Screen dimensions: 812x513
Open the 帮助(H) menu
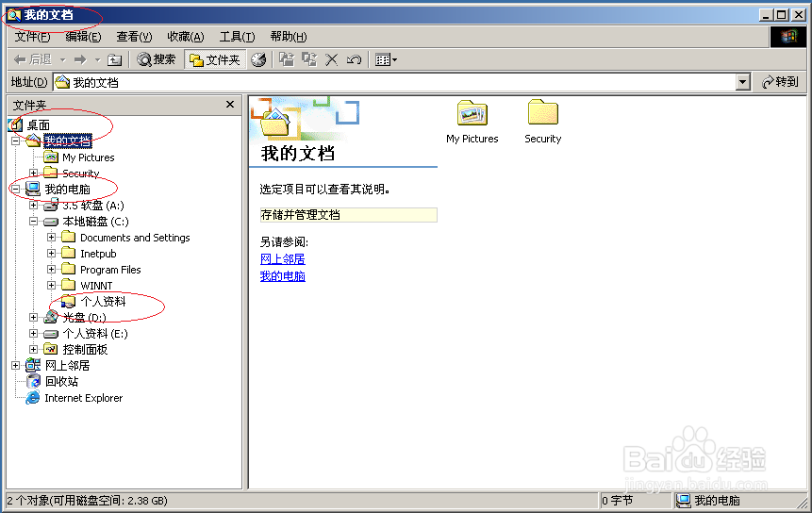pos(289,37)
